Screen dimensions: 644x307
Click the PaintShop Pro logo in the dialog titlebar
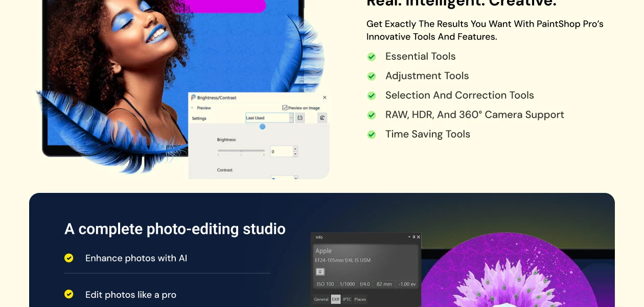[x=193, y=97]
